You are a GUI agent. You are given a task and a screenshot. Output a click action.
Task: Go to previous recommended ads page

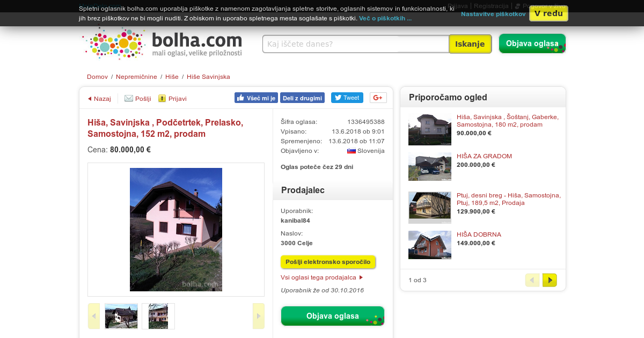coord(532,280)
